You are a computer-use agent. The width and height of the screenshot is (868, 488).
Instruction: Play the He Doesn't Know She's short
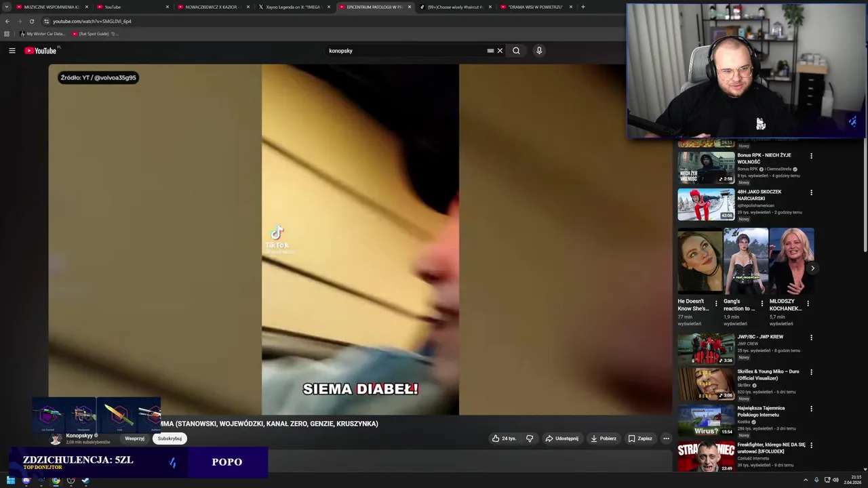(x=700, y=260)
